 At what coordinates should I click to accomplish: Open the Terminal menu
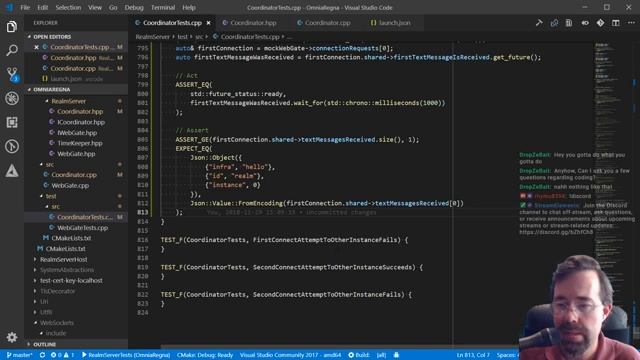tap(163, 7)
